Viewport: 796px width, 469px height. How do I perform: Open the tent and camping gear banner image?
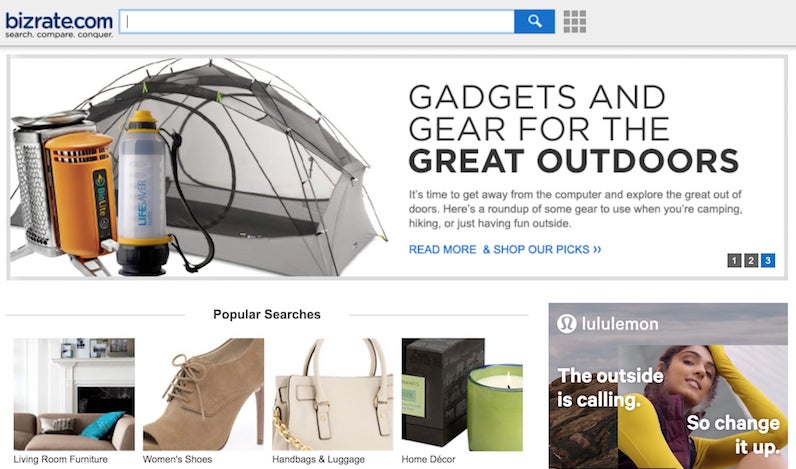pyautogui.click(x=198, y=168)
